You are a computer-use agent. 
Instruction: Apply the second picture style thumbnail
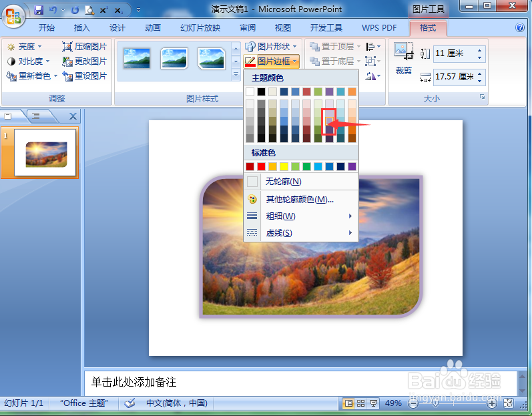[x=174, y=59]
